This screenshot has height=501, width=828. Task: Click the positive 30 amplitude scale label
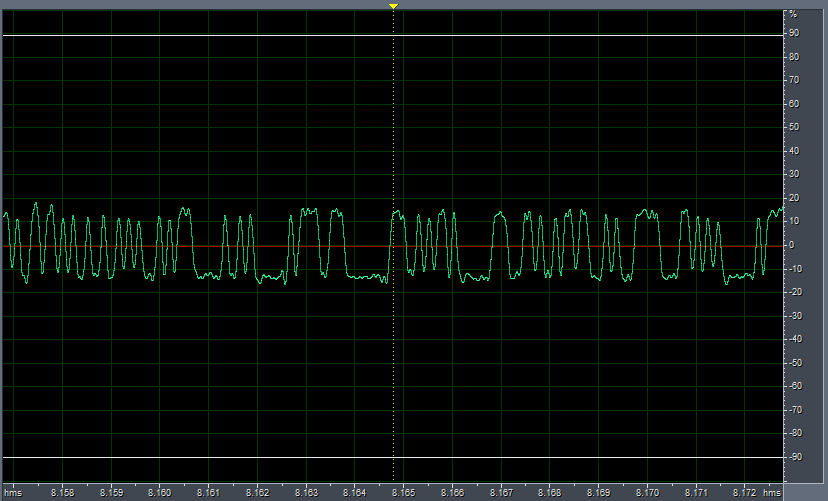point(794,174)
